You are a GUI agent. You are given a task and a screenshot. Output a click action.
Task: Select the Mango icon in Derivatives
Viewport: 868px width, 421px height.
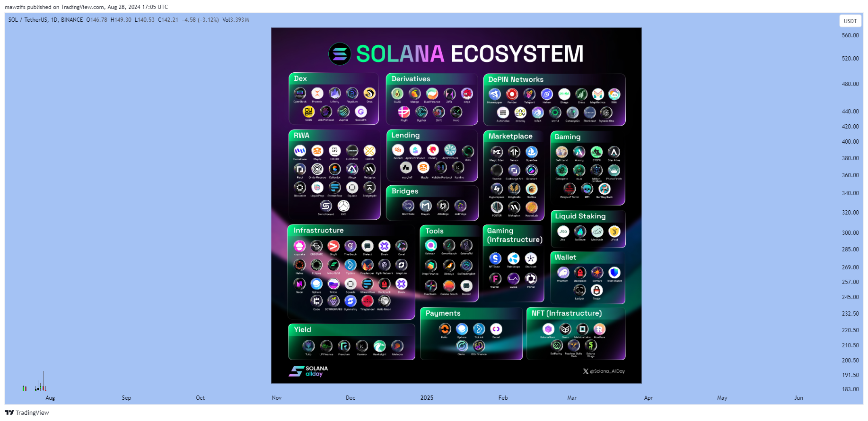pyautogui.click(x=414, y=94)
